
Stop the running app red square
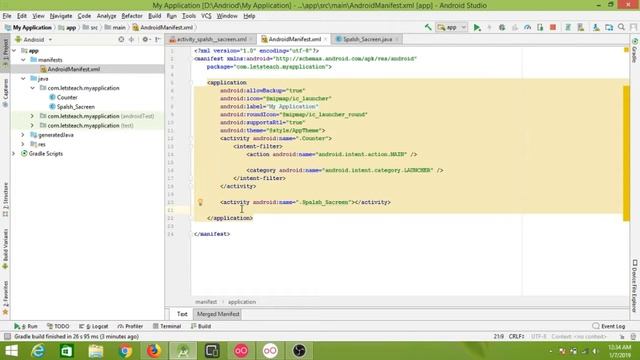click(x=553, y=27)
